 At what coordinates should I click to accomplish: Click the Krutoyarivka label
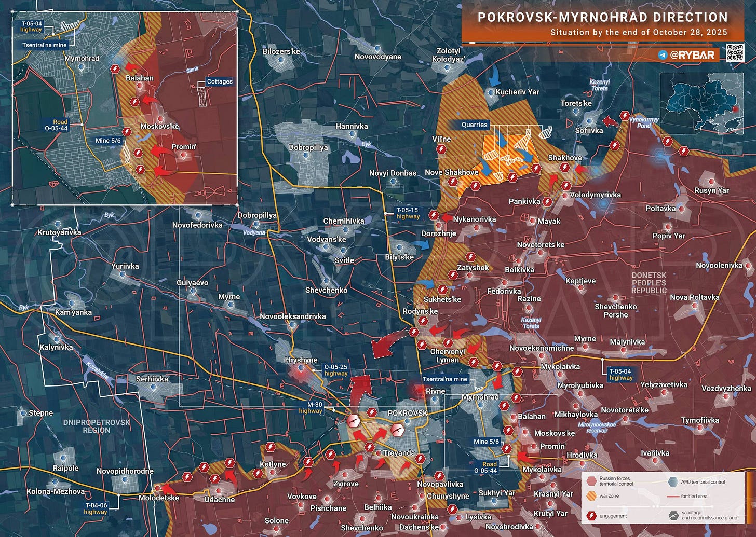pos(59,232)
